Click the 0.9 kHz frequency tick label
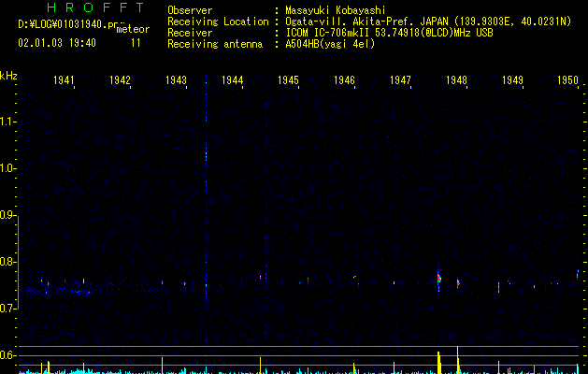 click(7, 215)
